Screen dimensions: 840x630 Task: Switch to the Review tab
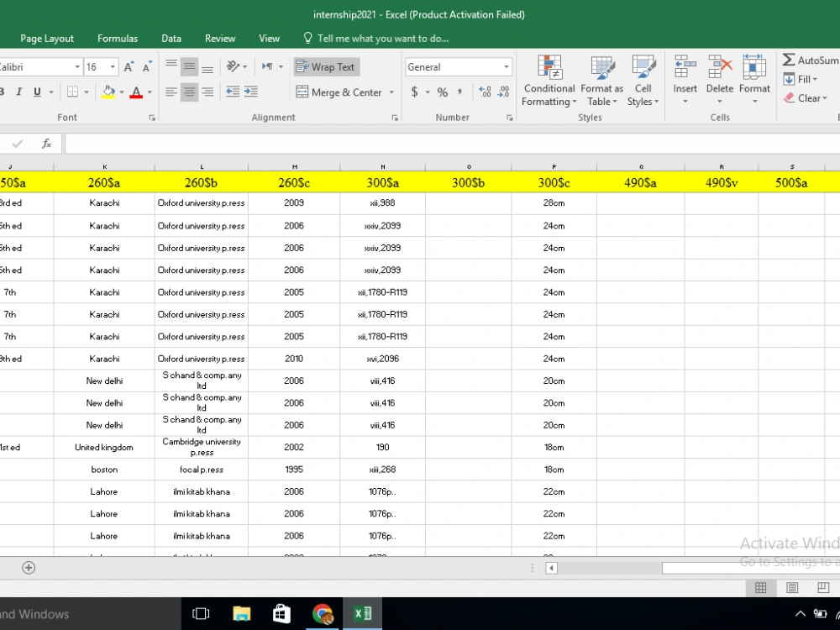(x=219, y=39)
